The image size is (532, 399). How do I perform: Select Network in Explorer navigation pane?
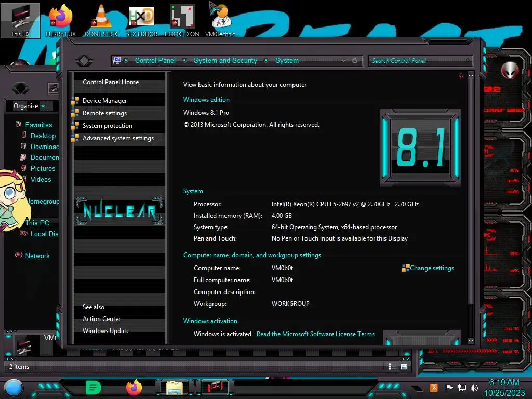click(37, 256)
